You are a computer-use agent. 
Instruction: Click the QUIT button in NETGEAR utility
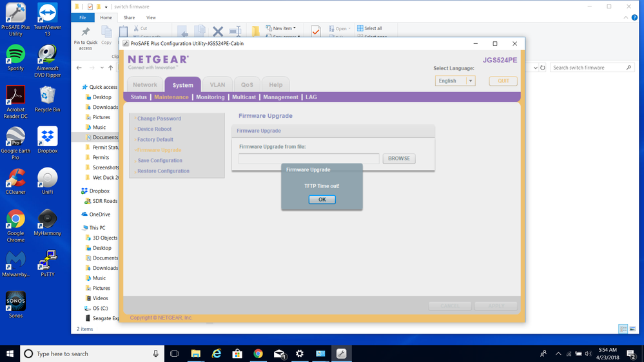[503, 81]
